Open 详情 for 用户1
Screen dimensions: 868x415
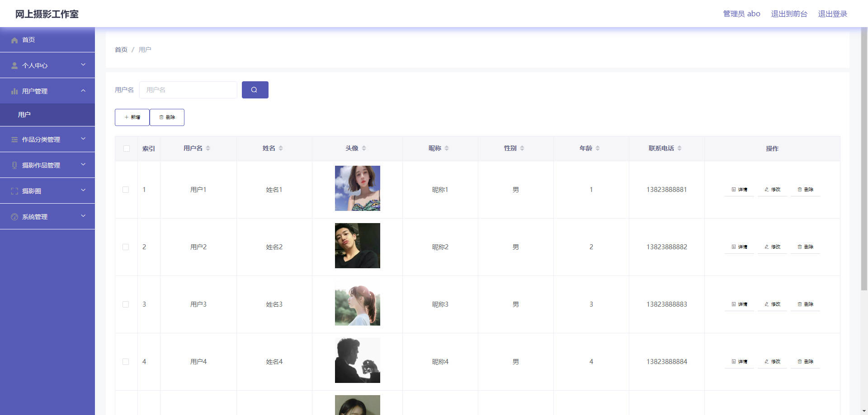(x=739, y=190)
